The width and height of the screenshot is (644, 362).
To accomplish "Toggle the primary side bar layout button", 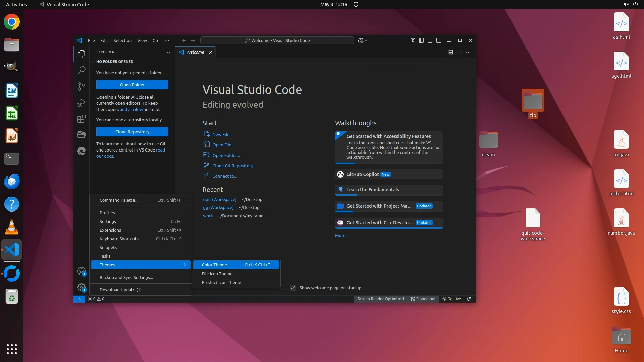I will 421,40.
